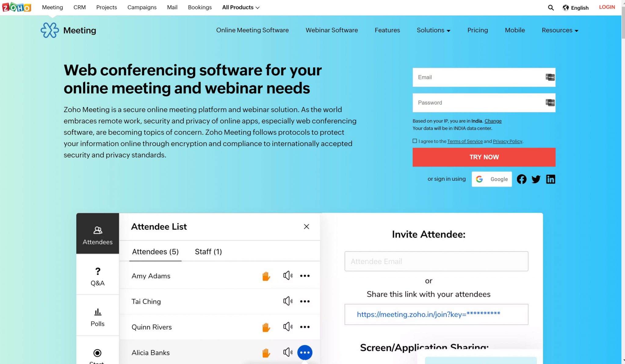Go to Features page
Image resolution: width=625 pixels, height=364 pixels.
tap(387, 30)
